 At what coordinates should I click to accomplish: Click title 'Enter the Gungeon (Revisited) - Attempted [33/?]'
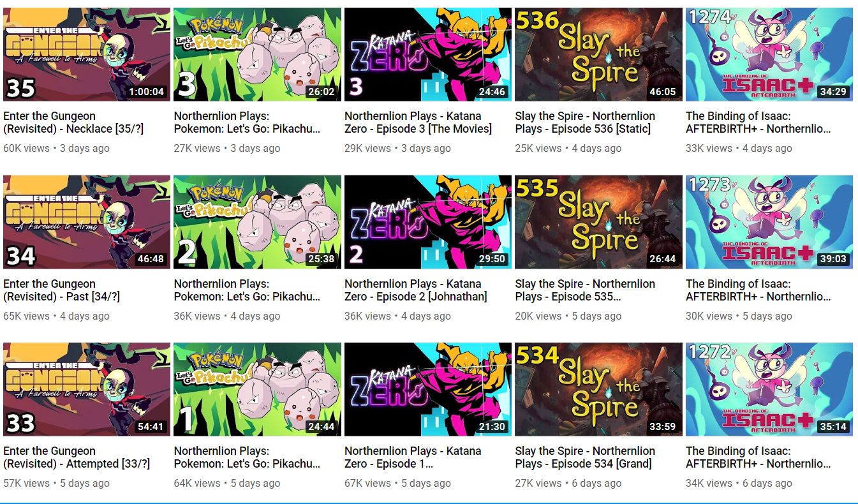click(77, 457)
